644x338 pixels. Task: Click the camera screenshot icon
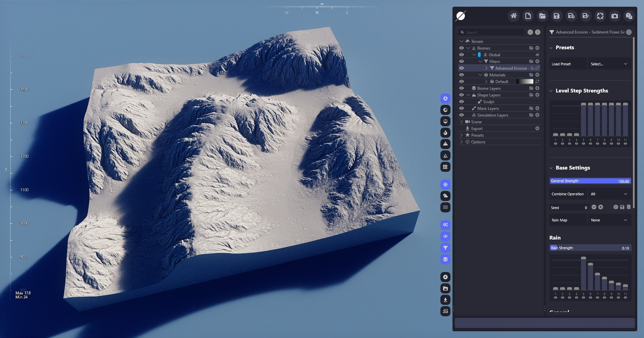[x=614, y=16]
